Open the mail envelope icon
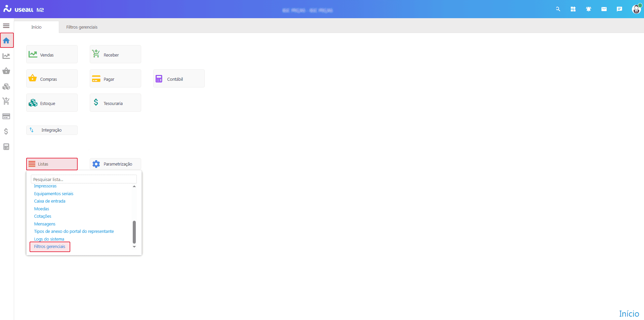Screen dimensions: 644x320 pyautogui.click(x=604, y=9)
